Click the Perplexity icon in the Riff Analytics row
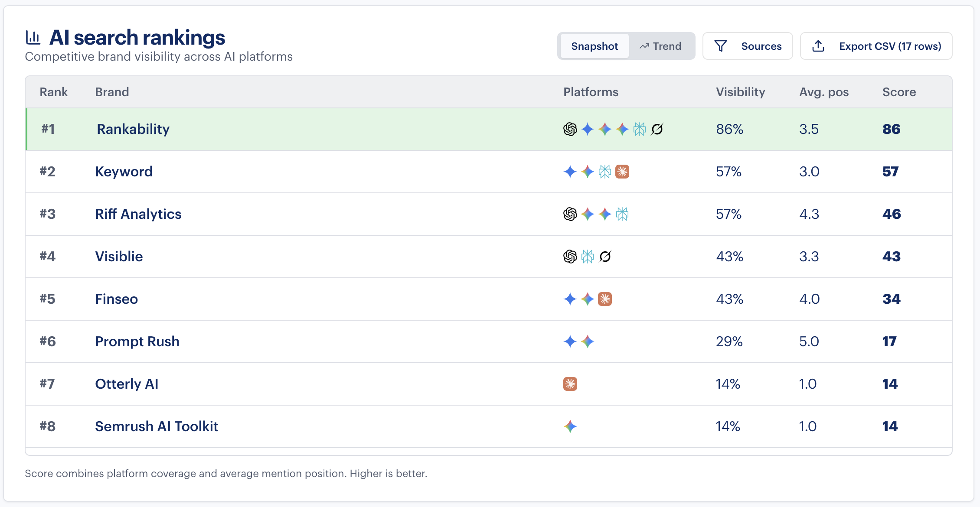980x507 pixels. click(x=622, y=214)
